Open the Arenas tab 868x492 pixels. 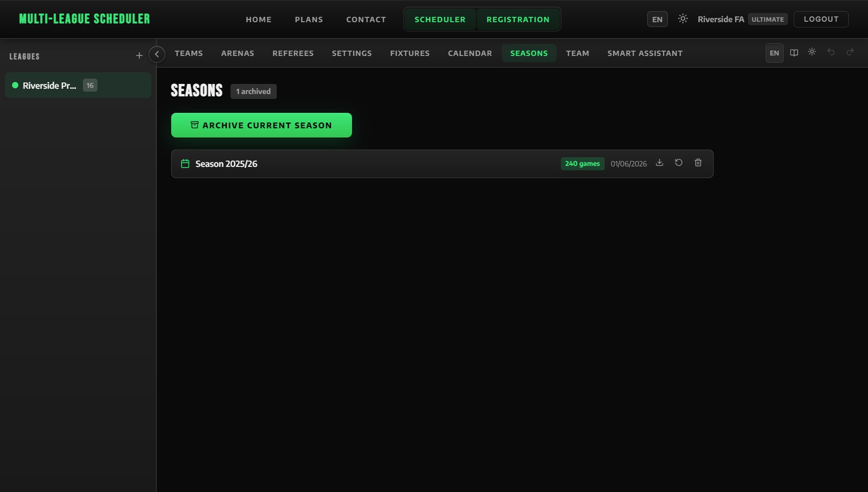(238, 53)
